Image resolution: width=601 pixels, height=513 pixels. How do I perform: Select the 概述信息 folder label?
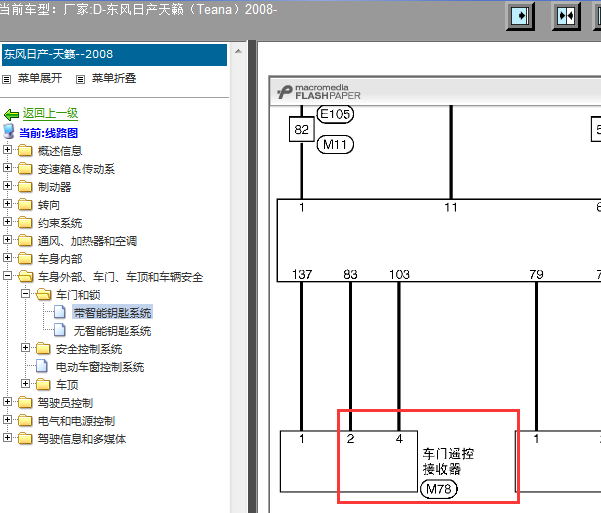tap(60, 151)
